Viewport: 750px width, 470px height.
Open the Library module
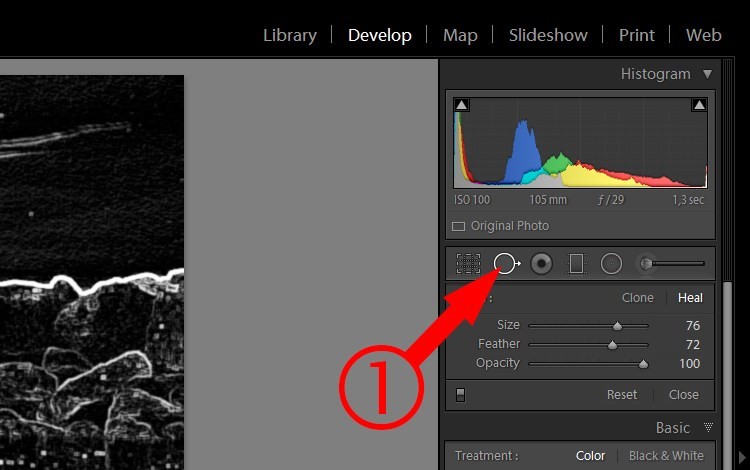(x=290, y=35)
